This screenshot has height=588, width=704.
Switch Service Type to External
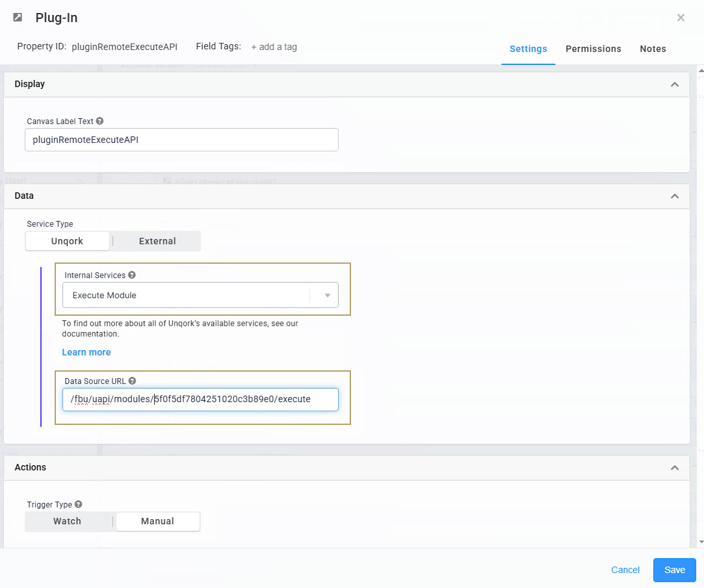(156, 240)
